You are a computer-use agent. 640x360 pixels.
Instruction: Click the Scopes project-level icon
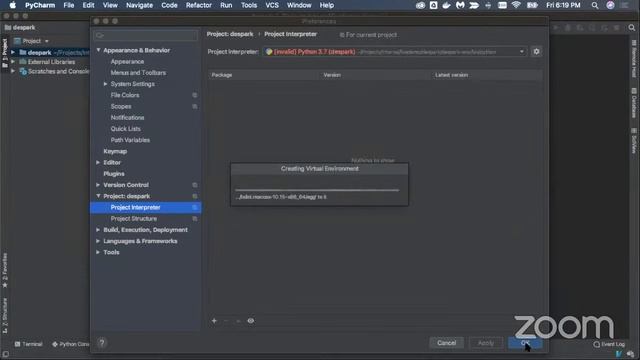[195, 107]
